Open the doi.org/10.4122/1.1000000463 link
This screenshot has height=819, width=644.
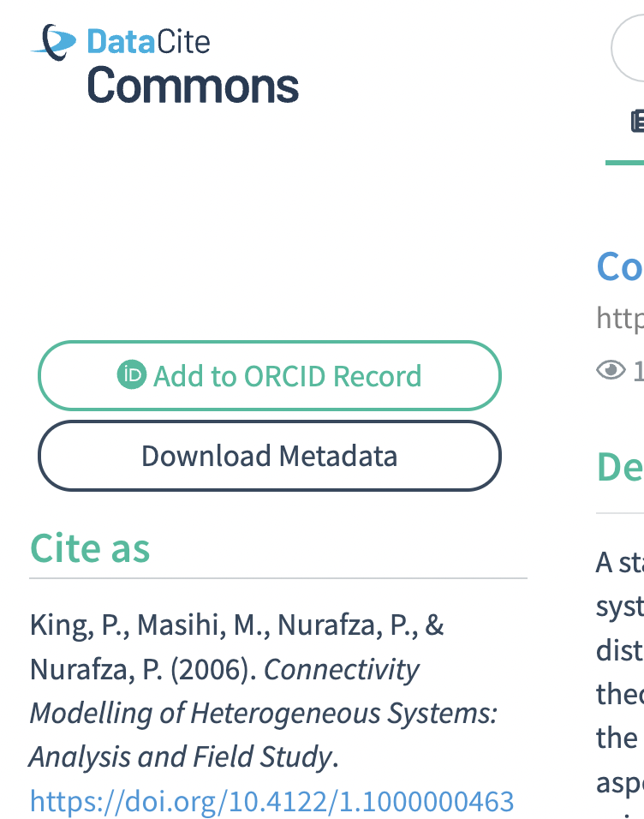coord(271,801)
